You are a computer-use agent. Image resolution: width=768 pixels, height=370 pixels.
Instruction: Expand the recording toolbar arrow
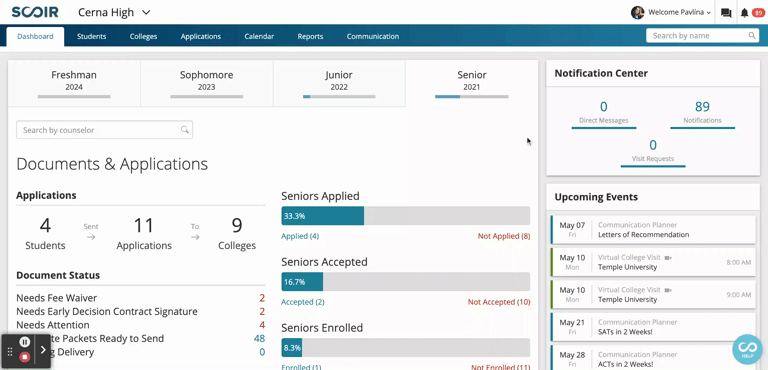(43, 350)
